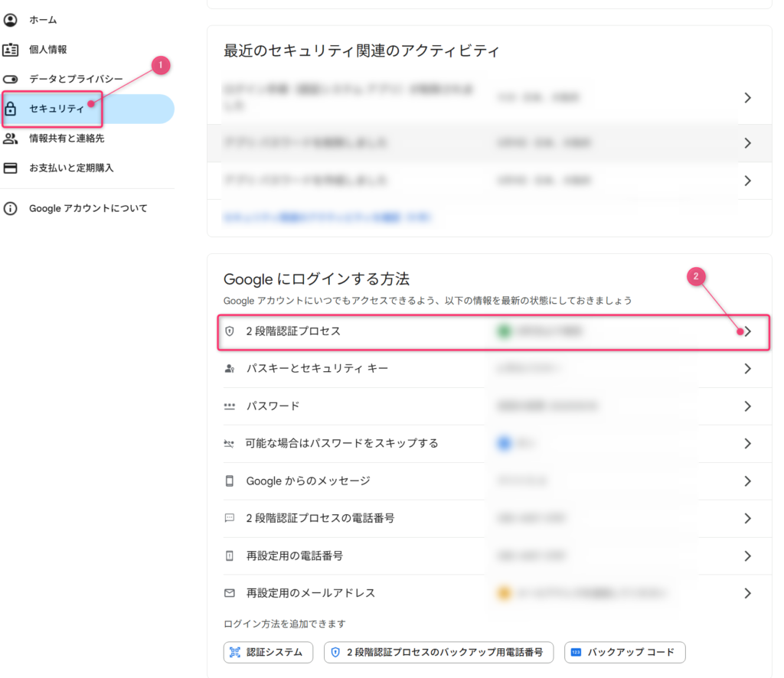This screenshot has width=784, height=678.
Task: Expand the 2 段階認証プロセス row chevron
Action: click(747, 331)
